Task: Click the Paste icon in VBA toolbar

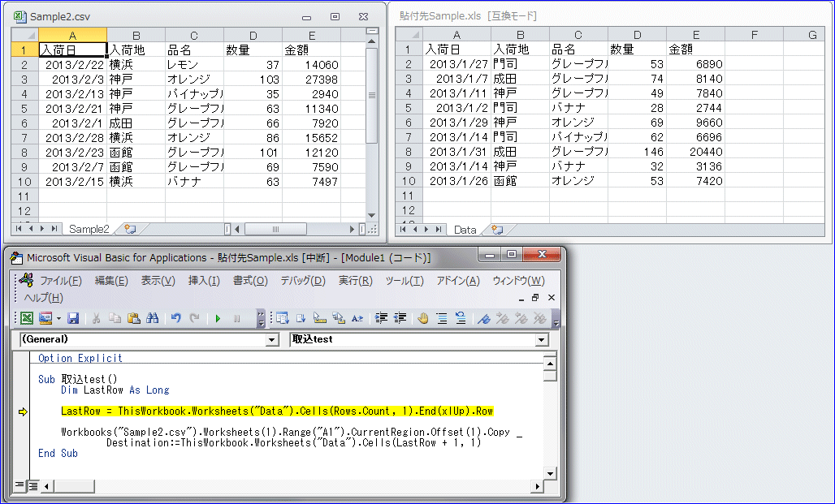Action: pos(134,319)
